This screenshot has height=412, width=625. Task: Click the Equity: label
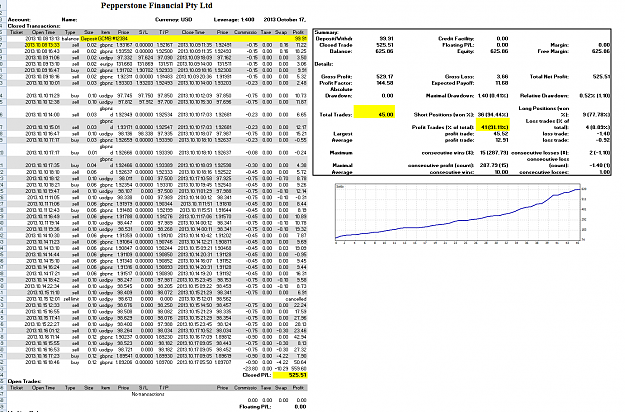[x=466, y=51]
